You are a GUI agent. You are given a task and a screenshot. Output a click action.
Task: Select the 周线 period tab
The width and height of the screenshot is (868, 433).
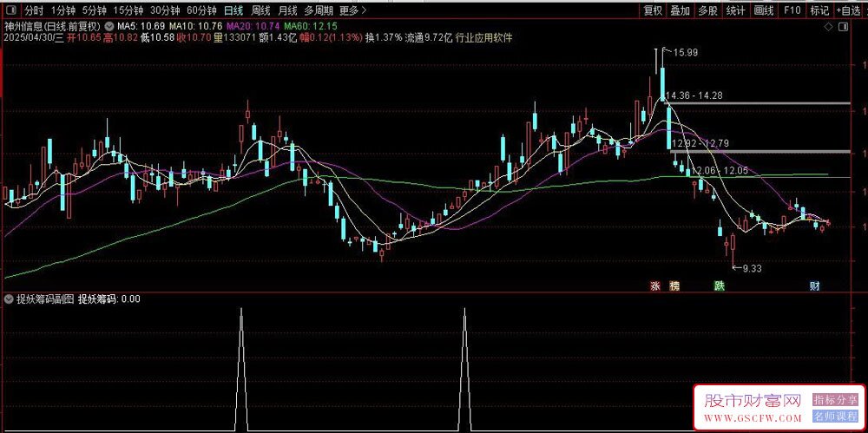pyautogui.click(x=260, y=10)
